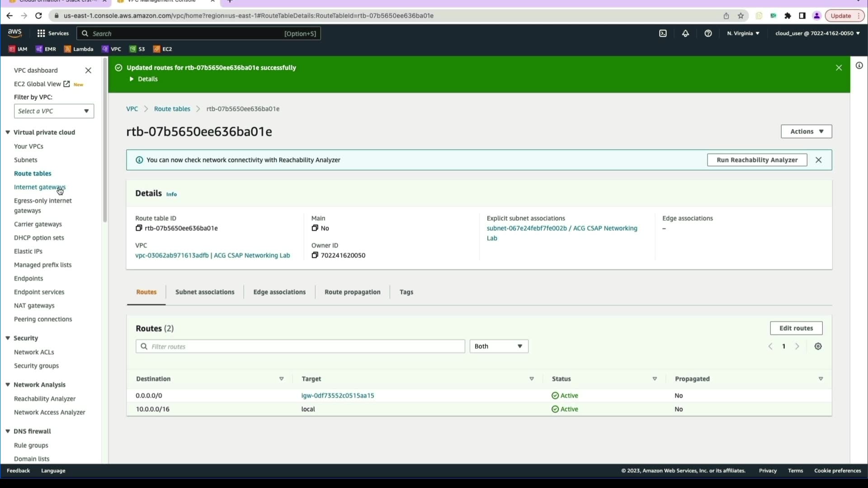Open Lambda shortcut in favorites bar

point(79,49)
